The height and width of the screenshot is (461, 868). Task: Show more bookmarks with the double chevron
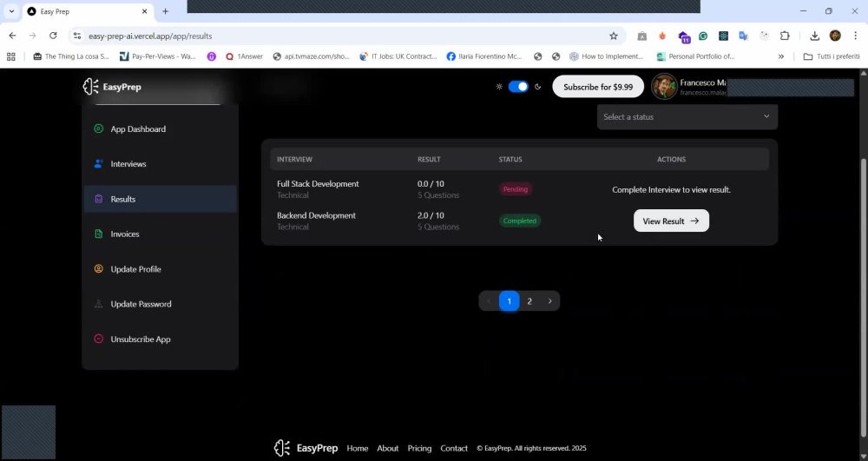[x=781, y=56]
